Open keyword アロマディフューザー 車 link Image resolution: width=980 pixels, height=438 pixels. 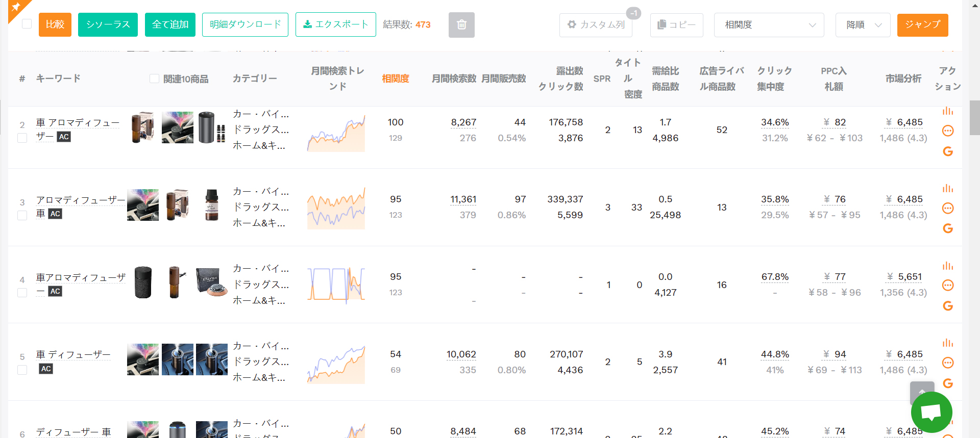80,207
